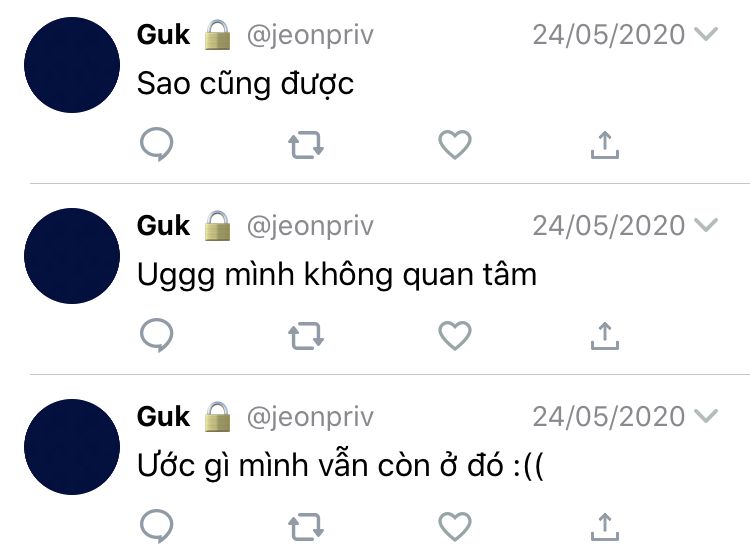Open profile avatar of the third tweet

(72, 447)
